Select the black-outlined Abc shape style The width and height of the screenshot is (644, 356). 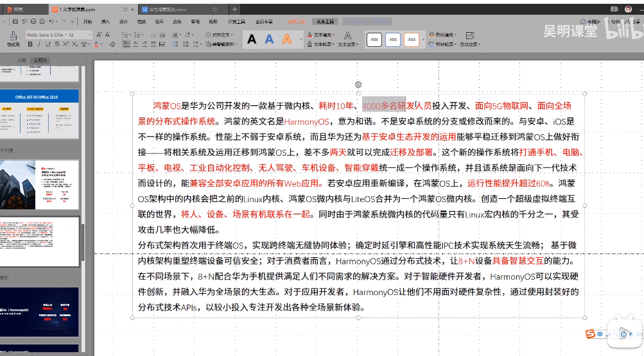pyautogui.click(x=374, y=39)
